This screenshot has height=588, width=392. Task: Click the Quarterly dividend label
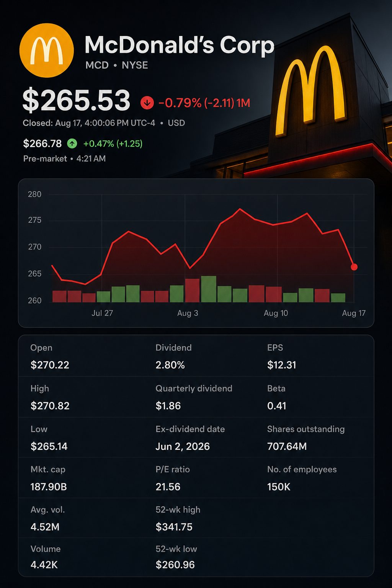[194, 389]
